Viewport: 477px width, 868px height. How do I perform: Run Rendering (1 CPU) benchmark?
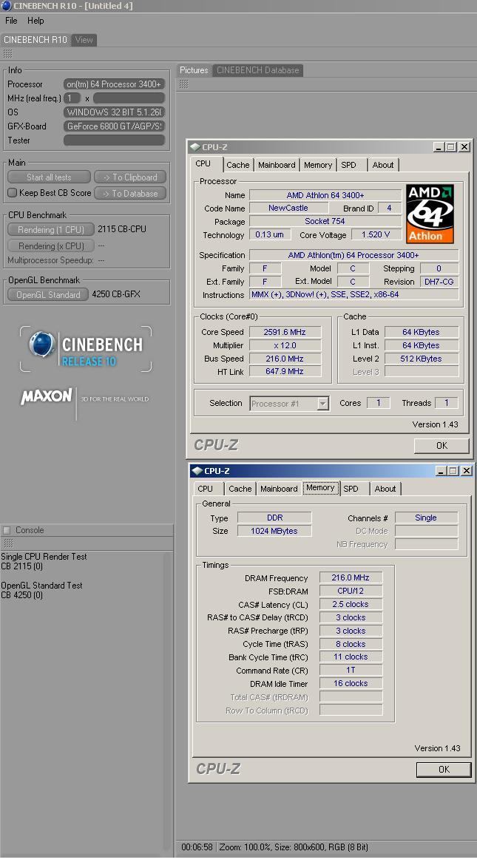[51, 229]
